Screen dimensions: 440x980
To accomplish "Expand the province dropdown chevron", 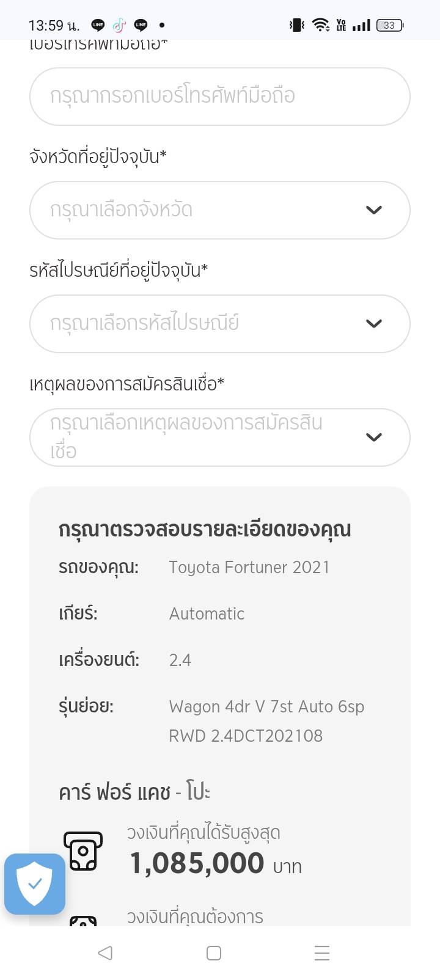I will point(373,210).
